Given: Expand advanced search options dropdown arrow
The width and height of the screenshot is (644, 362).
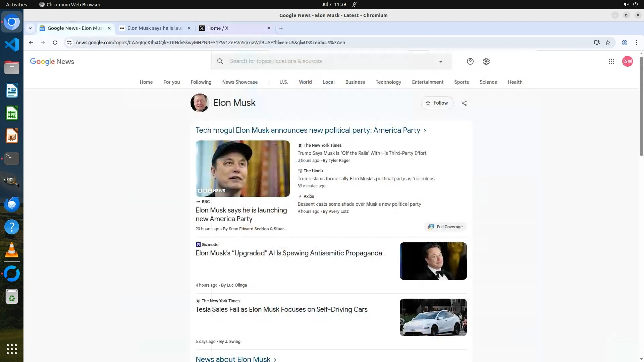Looking at the screenshot, I should point(440,62).
